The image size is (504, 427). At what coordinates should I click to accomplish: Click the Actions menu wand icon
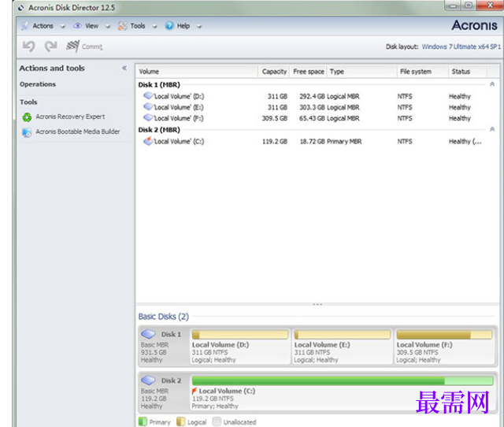click(x=24, y=26)
